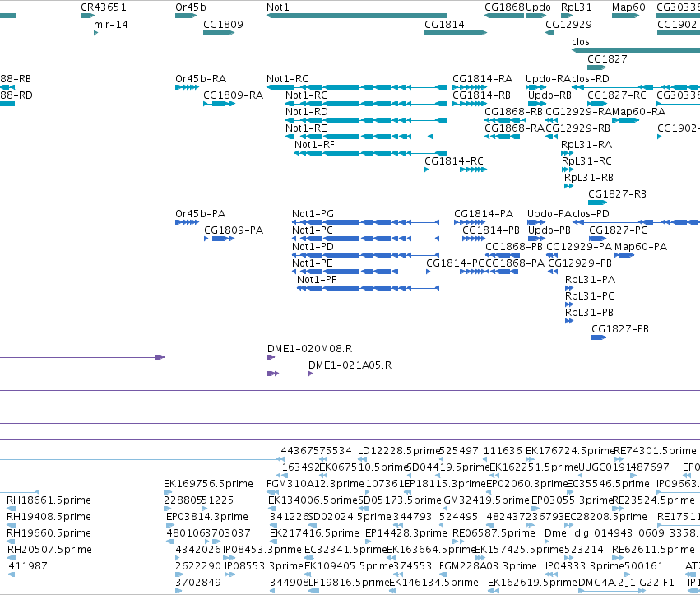Screen dimensions: 700x595
Task: Open the Not1-RD transcript label
Action: (x=307, y=112)
